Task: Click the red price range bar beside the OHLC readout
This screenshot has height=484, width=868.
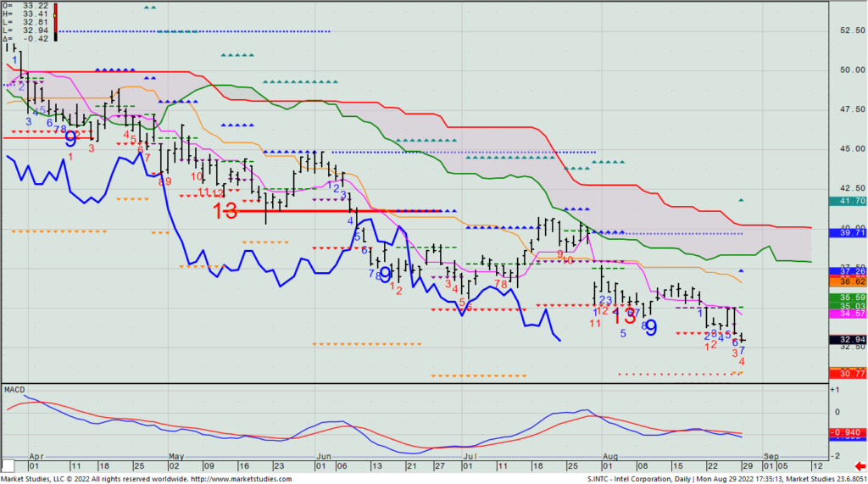Action: tap(55, 22)
